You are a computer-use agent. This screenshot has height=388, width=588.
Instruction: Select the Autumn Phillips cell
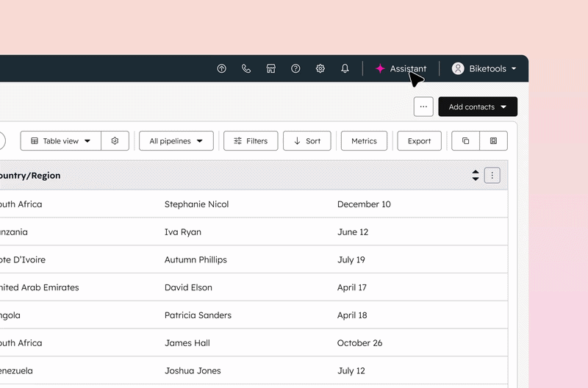coord(196,260)
